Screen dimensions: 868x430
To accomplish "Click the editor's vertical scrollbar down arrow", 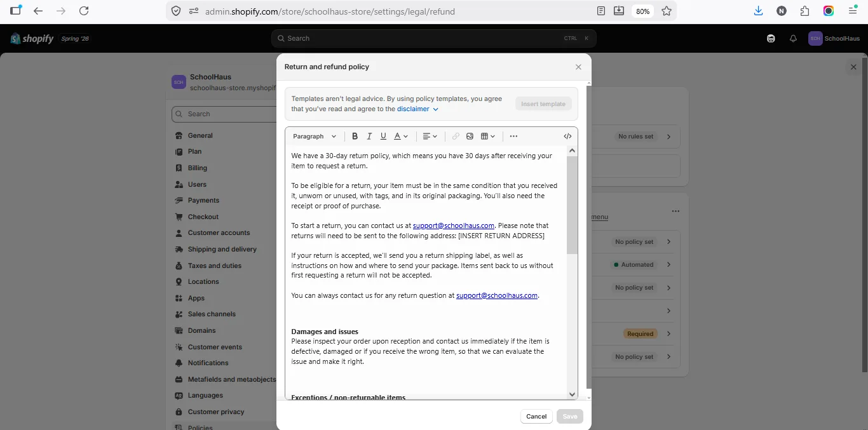I will click(x=572, y=394).
